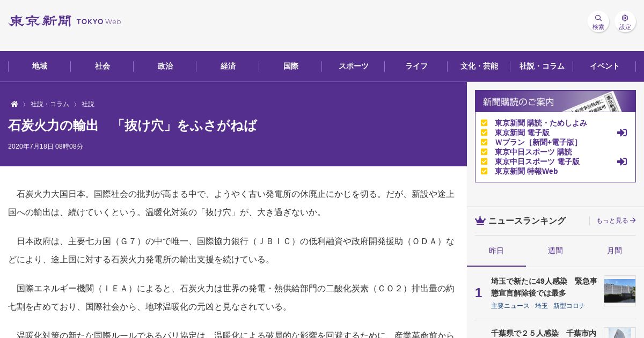This screenshot has height=338, width=644.
Task: Open the 検索 search icon button
Action: tap(598, 21)
